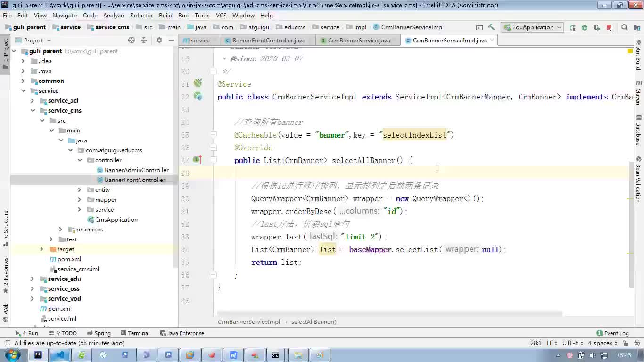Image resolution: width=644 pixels, height=362 pixels.
Task: Rerun EduApplication with the run icon
Action: [x=572, y=27]
